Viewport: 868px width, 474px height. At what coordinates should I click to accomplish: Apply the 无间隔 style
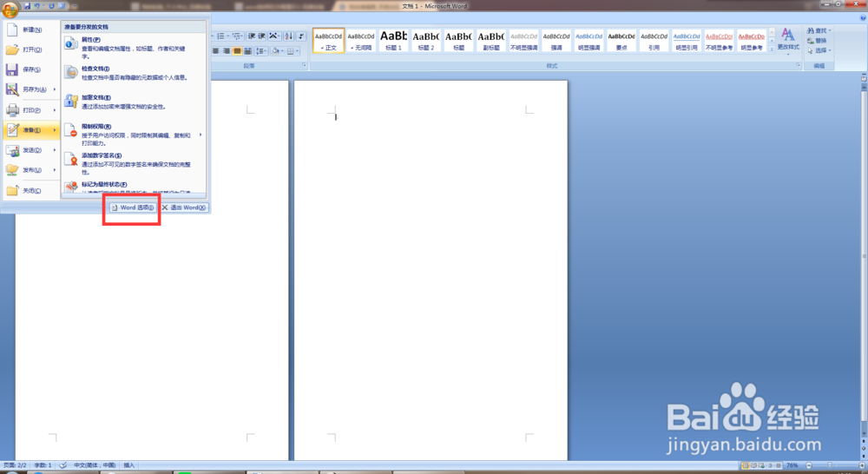coord(361,41)
